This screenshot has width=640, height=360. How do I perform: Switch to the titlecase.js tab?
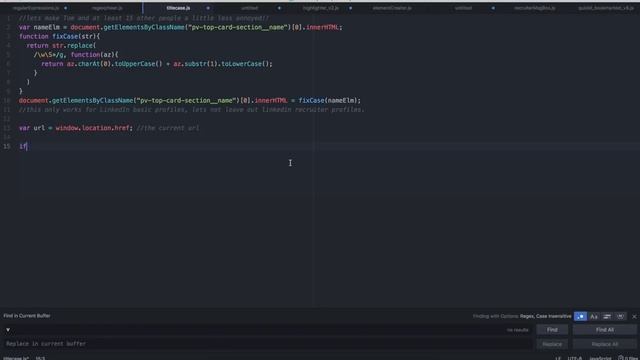point(178,8)
